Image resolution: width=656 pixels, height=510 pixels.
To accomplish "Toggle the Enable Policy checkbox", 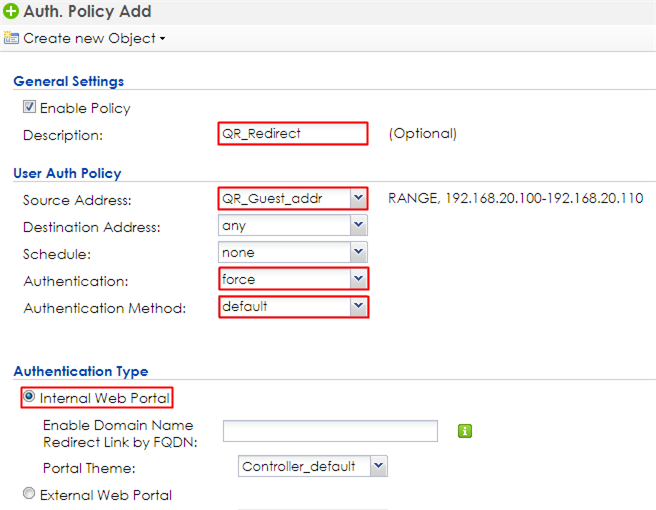I will pyautogui.click(x=29, y=107).
